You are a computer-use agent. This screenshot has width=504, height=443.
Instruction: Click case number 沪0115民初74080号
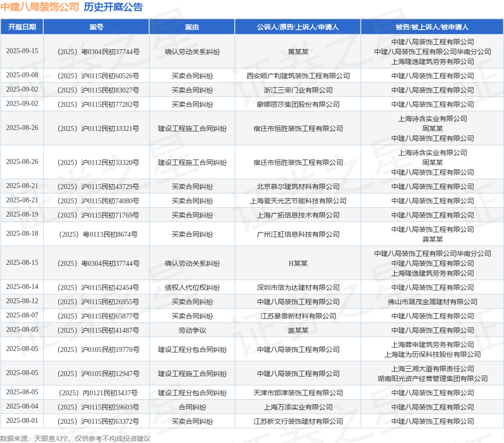tap(98, 201)
